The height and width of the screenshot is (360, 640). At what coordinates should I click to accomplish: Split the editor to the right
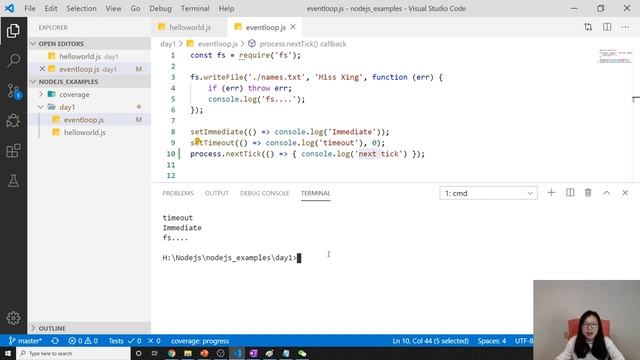click(x=607, y=27)
